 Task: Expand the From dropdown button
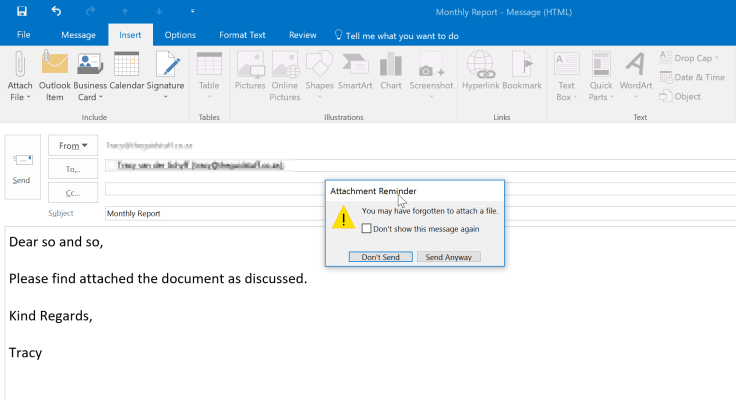pyautogui.click(x=73, y=146)
